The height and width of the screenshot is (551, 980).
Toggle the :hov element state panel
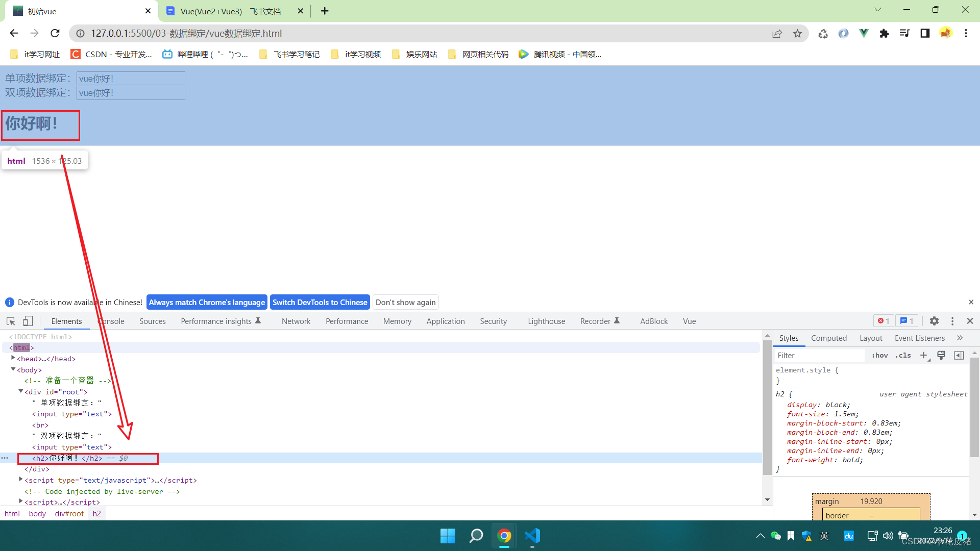pyautogui.click(x=879, y=356)
